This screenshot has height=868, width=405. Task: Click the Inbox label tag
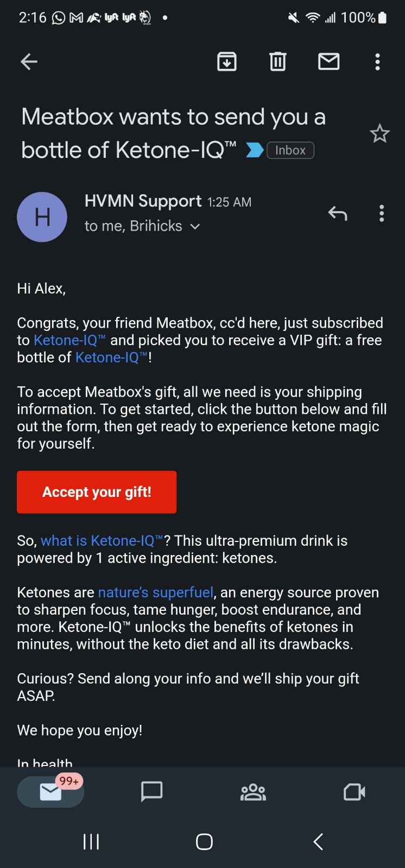(x=290, y=150)
